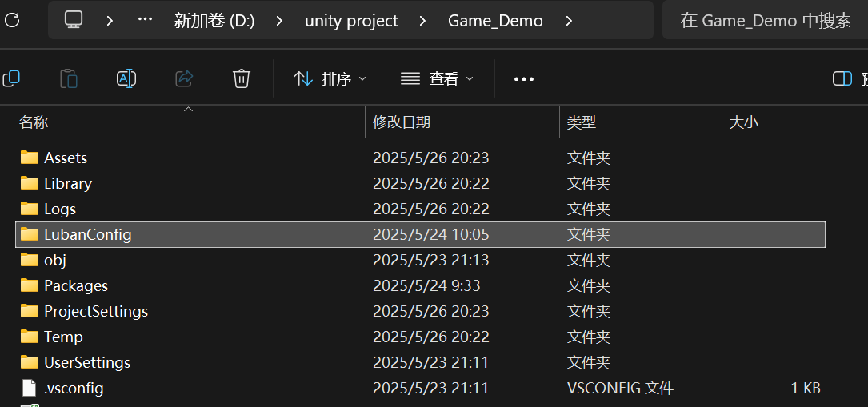Select the LubanConfig folder
Screen dimensions: 868x407
coord(87,234)
